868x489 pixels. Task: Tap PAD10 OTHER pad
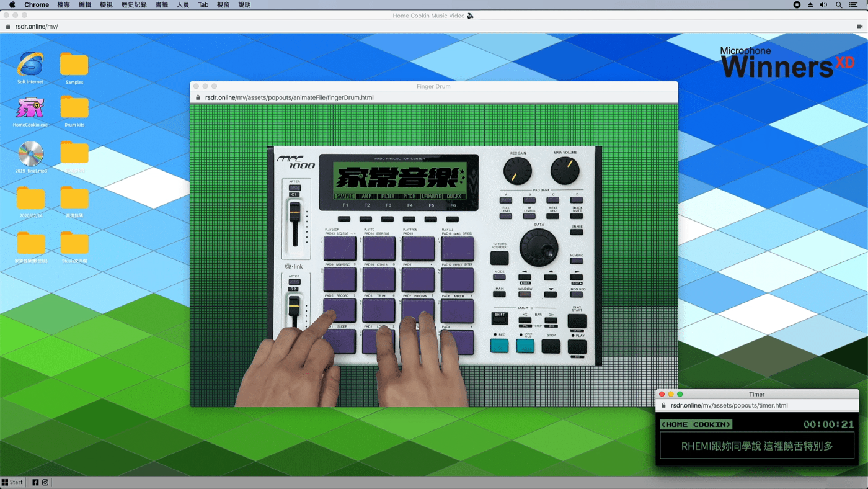click(379, 280)
